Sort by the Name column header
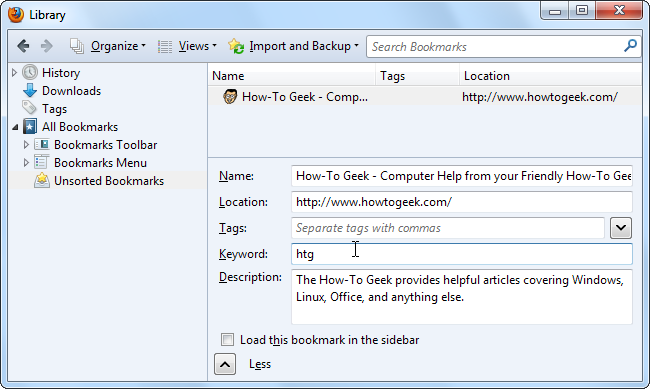Screen dimensions: 650x389 coord(291,76)
